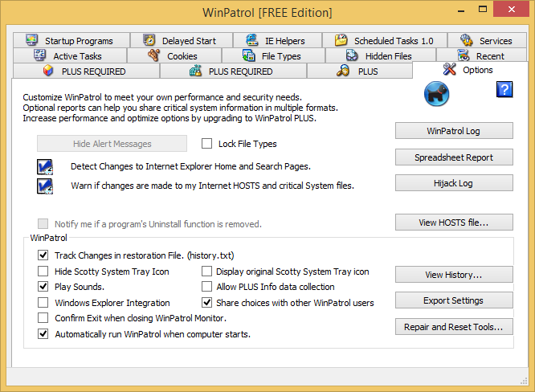535x392 pixels.
Task: Check Hide Scotty System Tray Icon
Action: coord(43,272)
